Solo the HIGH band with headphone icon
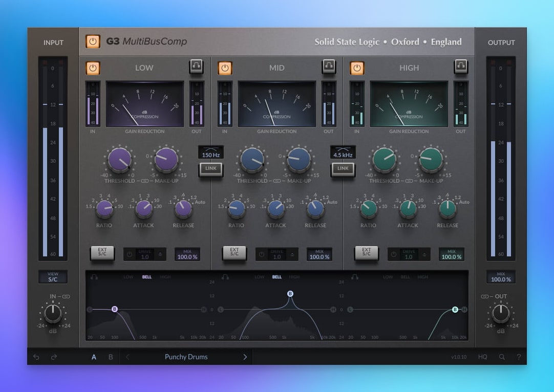Screen dimensions: 554x392 [461, 66]
